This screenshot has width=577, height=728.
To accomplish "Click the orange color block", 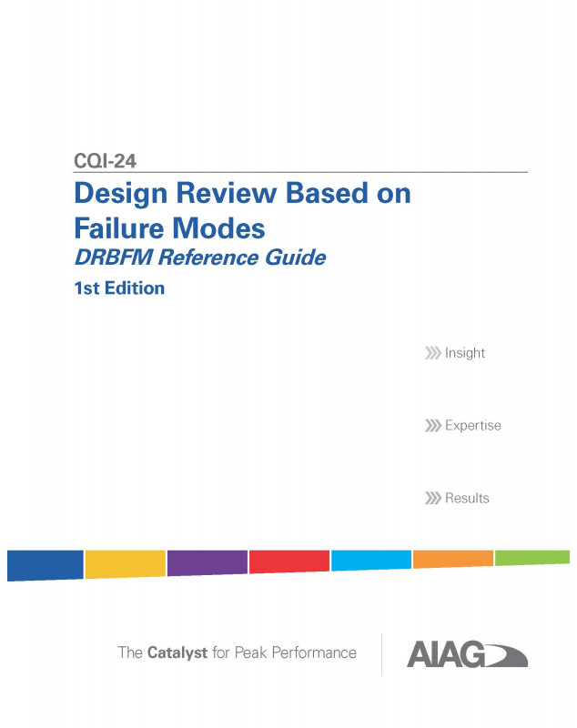I will click(x=453, y=559).
